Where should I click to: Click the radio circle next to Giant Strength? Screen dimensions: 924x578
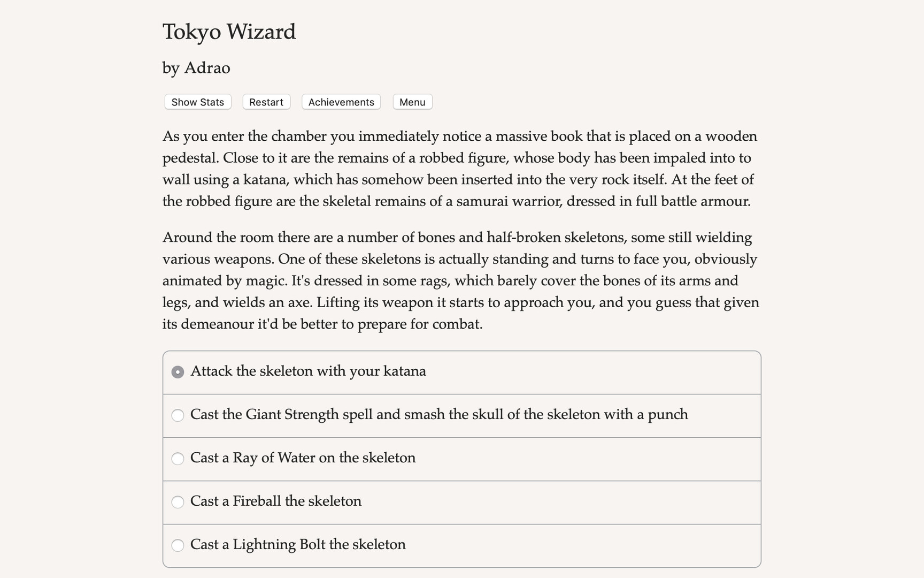[178, 415]
